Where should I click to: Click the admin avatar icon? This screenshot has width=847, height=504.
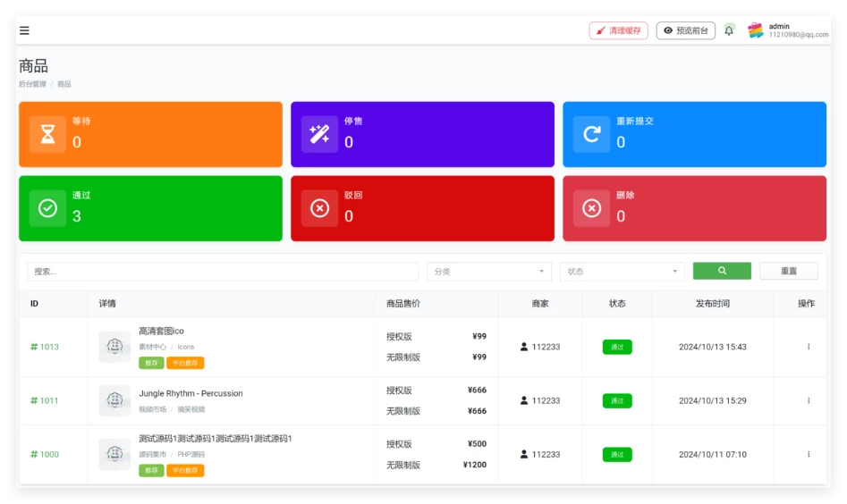coord(756,30)
